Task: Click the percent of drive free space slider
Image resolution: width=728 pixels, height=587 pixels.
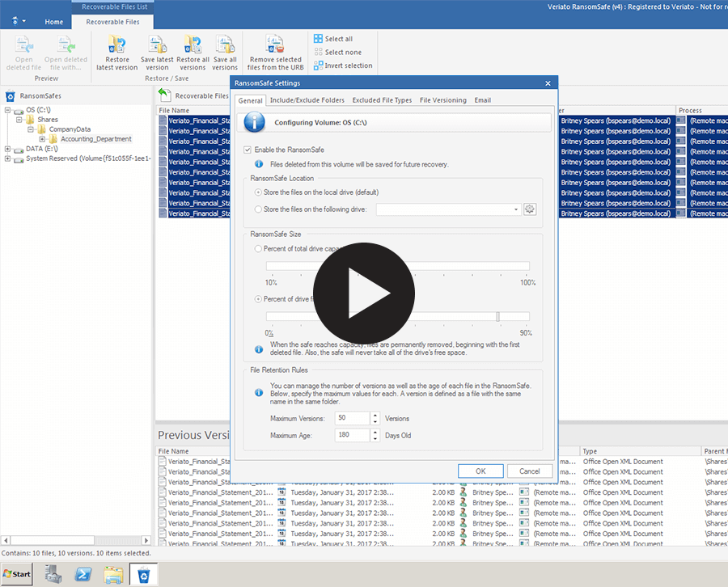Action: pyautogui.click(x=497, y=317)
